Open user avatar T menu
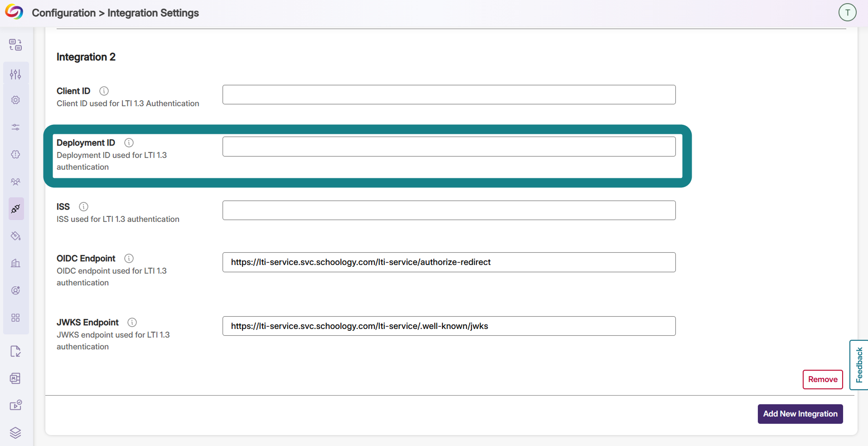 click(847, 12)
